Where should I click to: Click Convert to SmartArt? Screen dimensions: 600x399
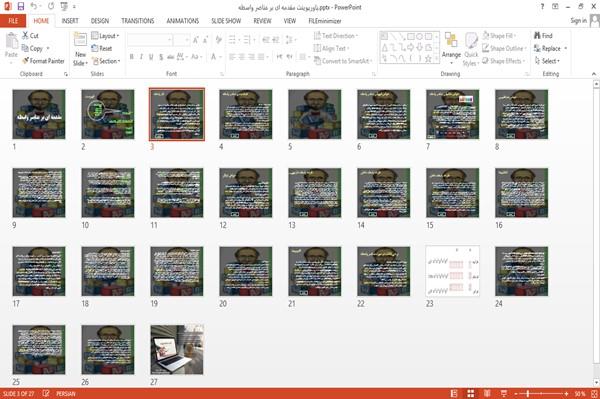point(342,61)
